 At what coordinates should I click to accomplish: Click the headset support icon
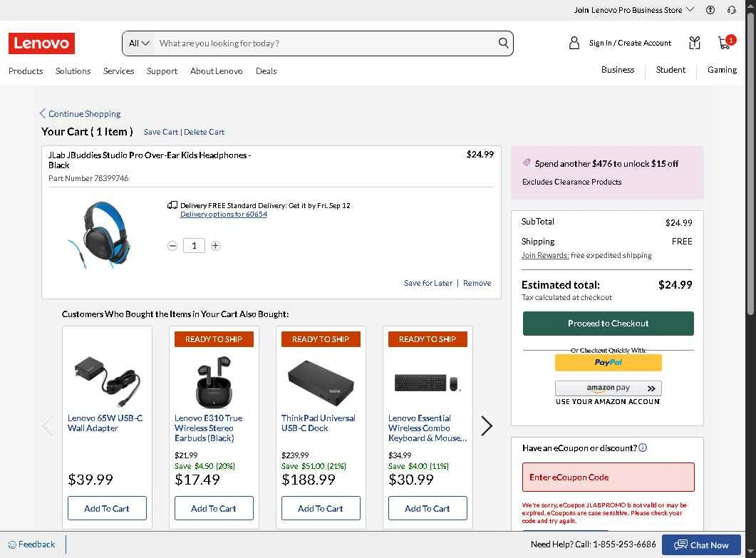click(x=731, y=10)
